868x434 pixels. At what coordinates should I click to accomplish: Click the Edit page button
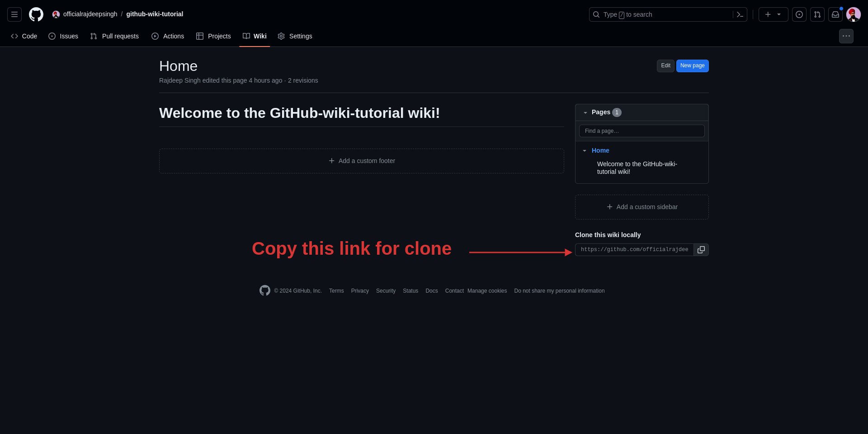pos(665,66)
